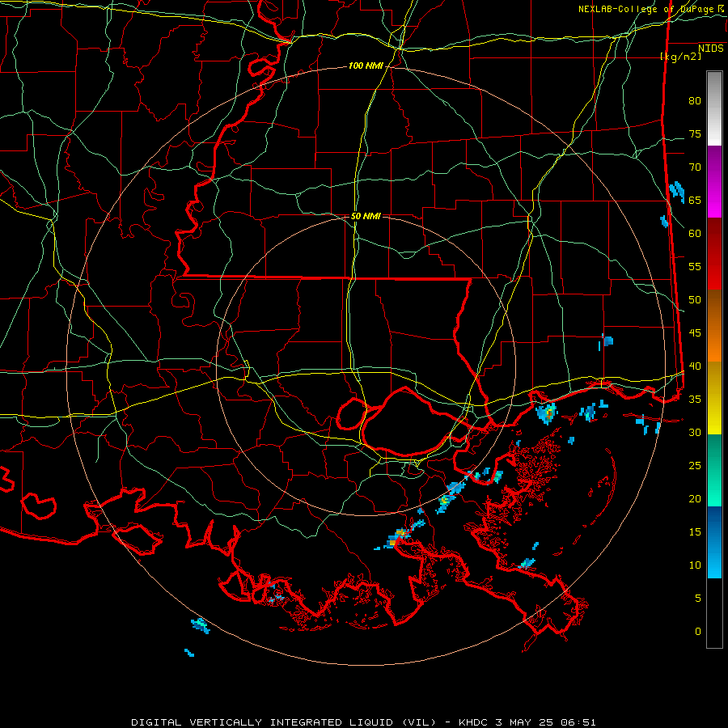Click the 80 value on the color scale

pyautogui.click(x=695, y=101)
